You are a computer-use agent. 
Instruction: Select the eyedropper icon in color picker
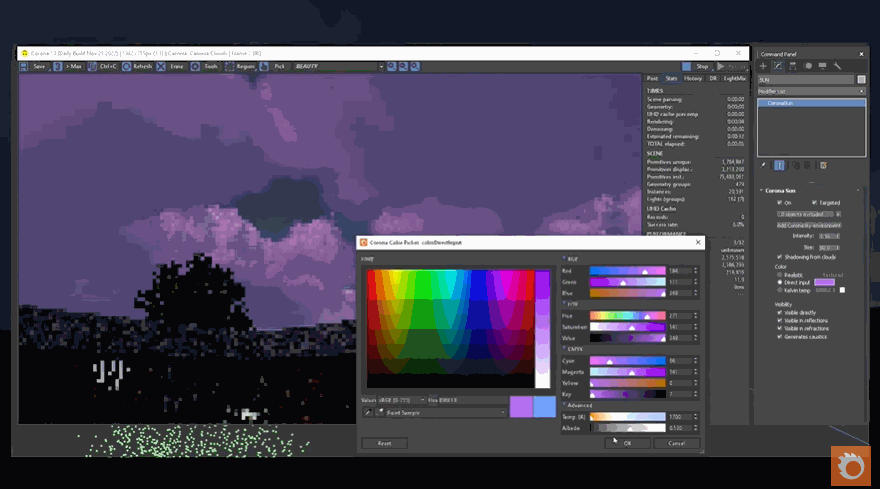click(x=367, y=411)
